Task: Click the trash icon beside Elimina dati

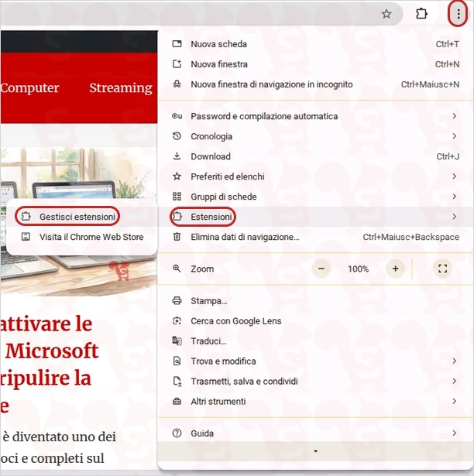Action: (x=177, y=237)
